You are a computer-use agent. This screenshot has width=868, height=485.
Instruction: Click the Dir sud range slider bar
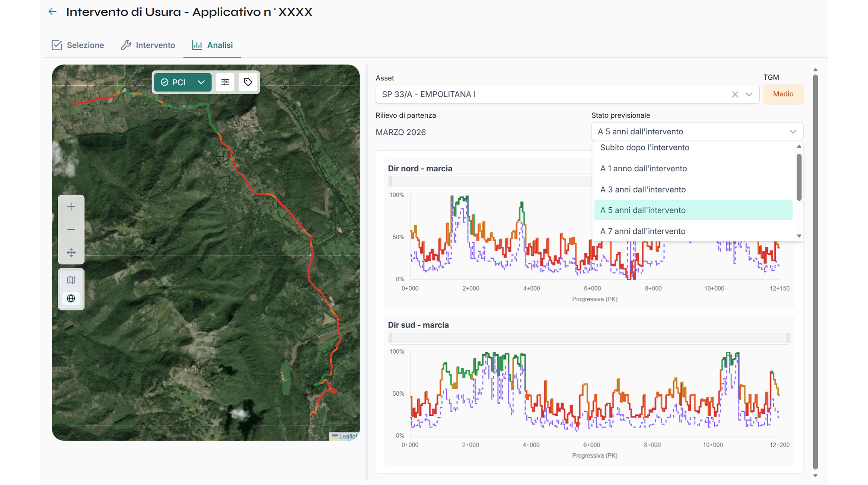[589, 338]
